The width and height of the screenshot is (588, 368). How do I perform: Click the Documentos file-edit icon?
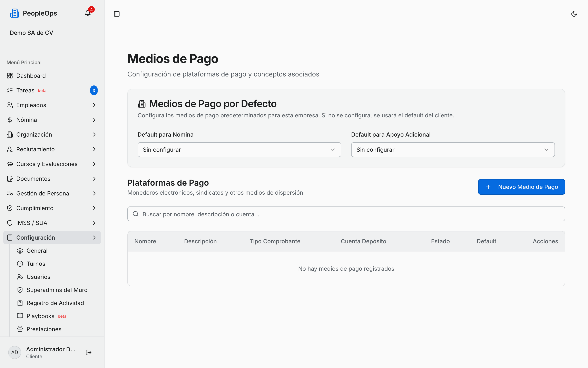(10, 179)
